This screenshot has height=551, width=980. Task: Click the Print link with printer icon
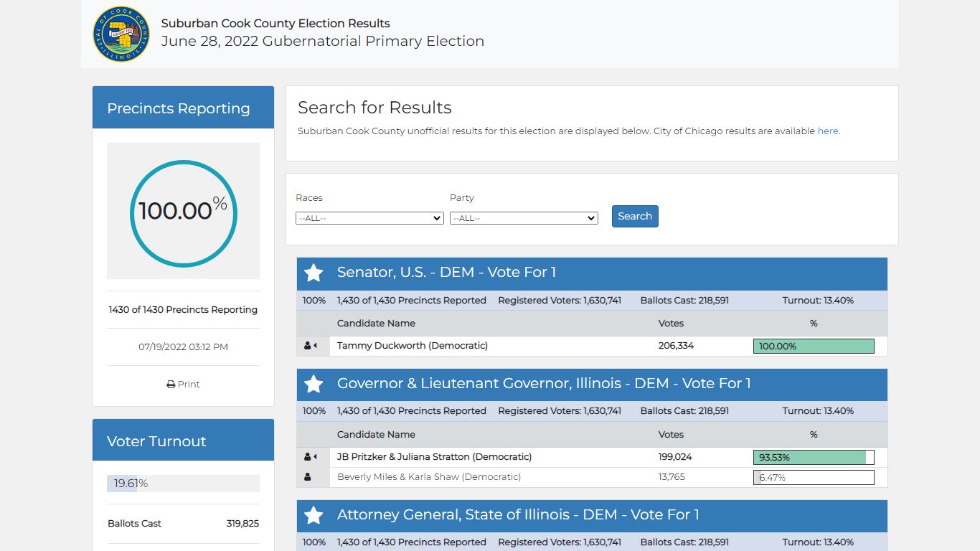pos(184,385)
